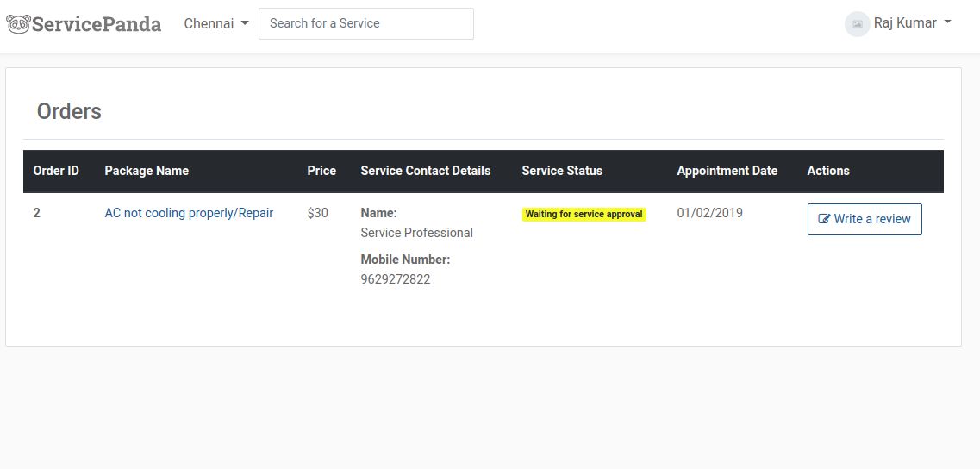Click the Waiting for service approval badge

pos(584,214)
